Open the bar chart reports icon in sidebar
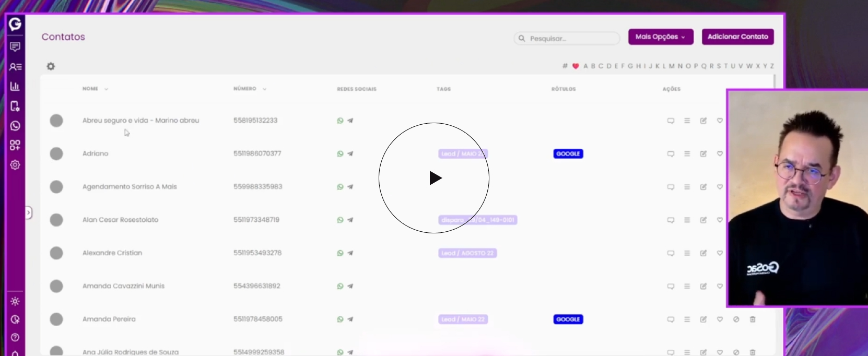This screenshot has height=356, width=868. pyautogui.click(x=15, y=86)
